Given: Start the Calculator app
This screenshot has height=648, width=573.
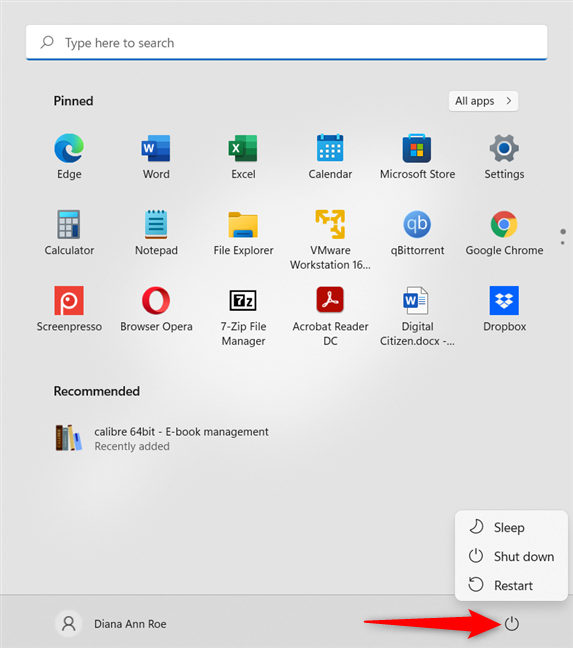Looking at the screenshot, I should (69, 233).
